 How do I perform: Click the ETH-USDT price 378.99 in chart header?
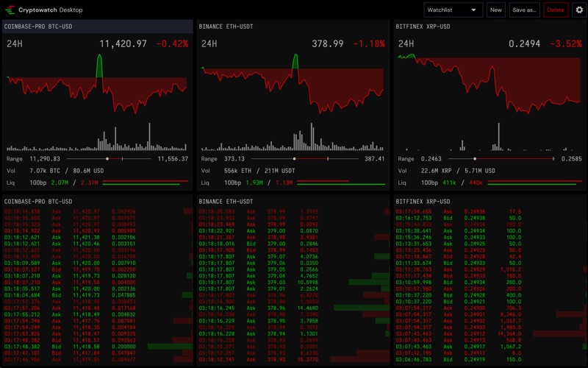point(328,44)
